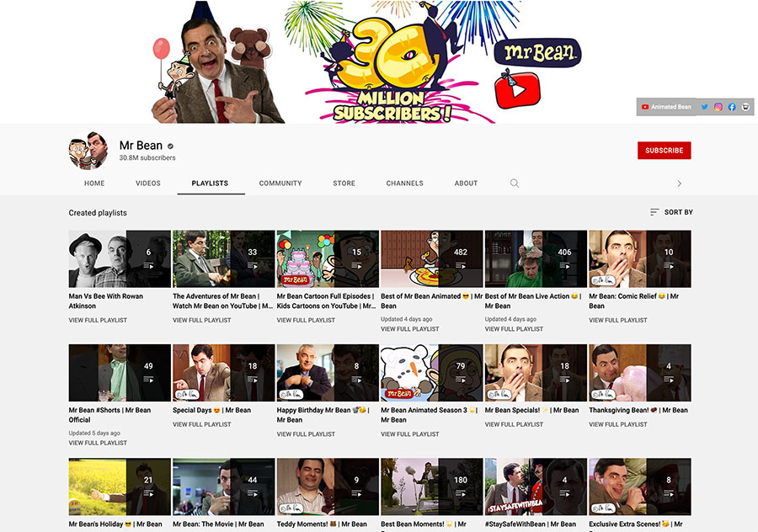Open the Community tab
Viewport: 758px width, 532px height.
tap(280, 184)
